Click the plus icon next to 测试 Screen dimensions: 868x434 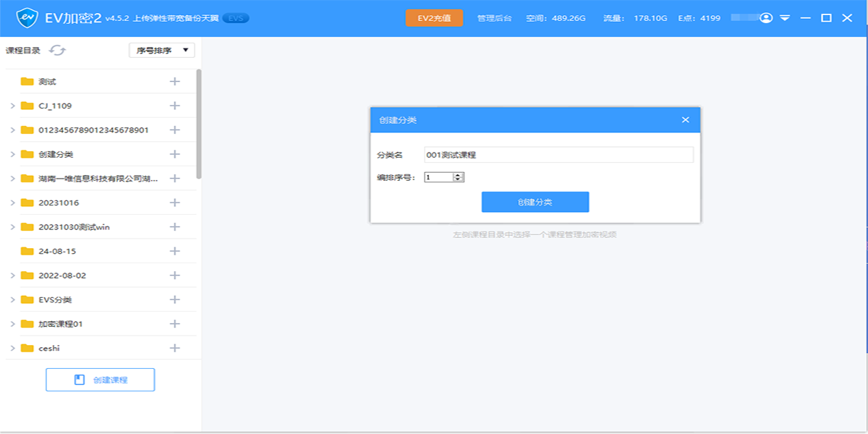tap(174, 82)
